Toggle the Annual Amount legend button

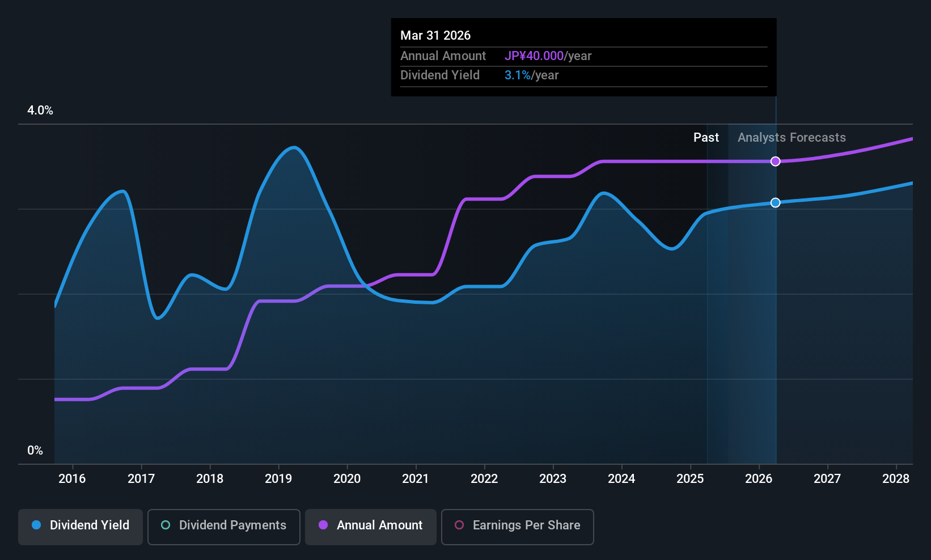click(x=371, y=527)
